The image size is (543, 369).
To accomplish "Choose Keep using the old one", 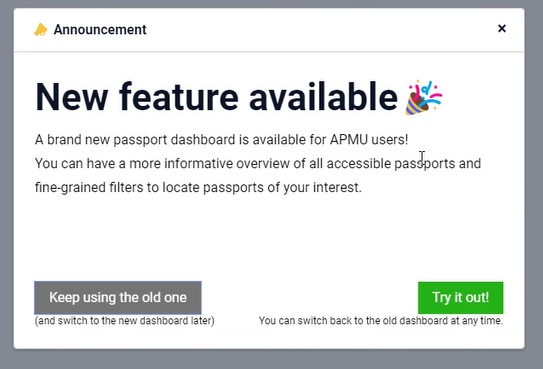I will point(118,298).
